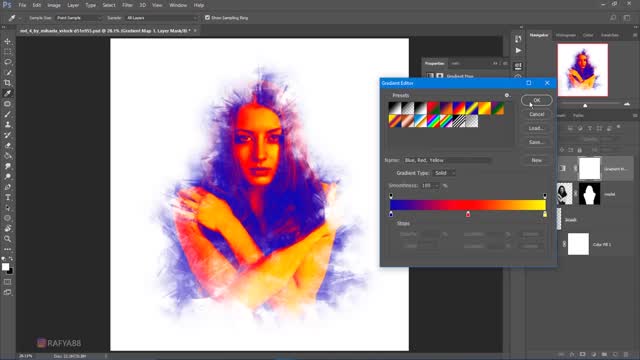This screenshot has height=360, width=640.
Task: Select the Paint Bucket tool
Action: [7, 156]
